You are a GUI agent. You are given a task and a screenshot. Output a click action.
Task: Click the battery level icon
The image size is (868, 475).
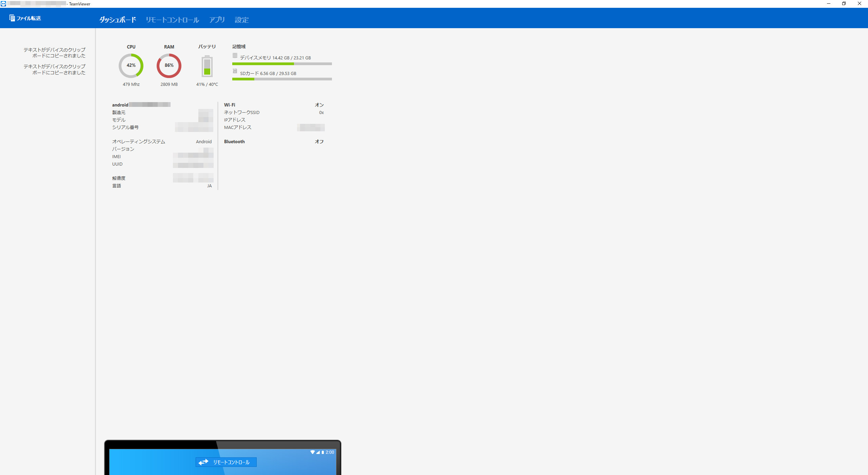point(207,66)
